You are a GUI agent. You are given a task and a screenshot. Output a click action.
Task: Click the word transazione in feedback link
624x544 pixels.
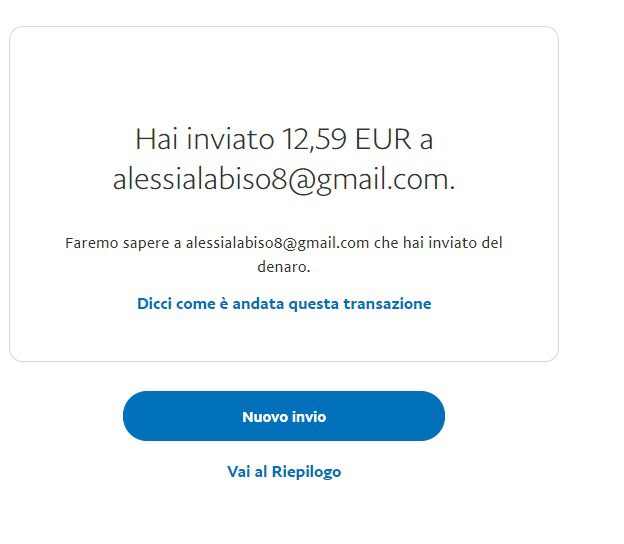tap(387, 304)
